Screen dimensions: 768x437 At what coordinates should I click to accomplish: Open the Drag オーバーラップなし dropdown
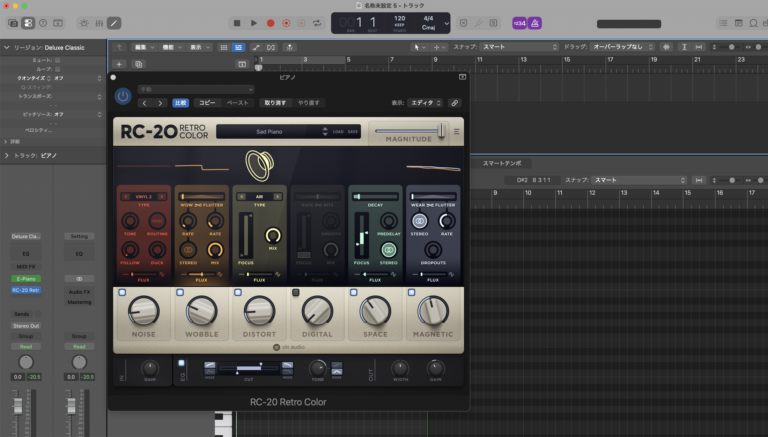[x=623, y=47]
